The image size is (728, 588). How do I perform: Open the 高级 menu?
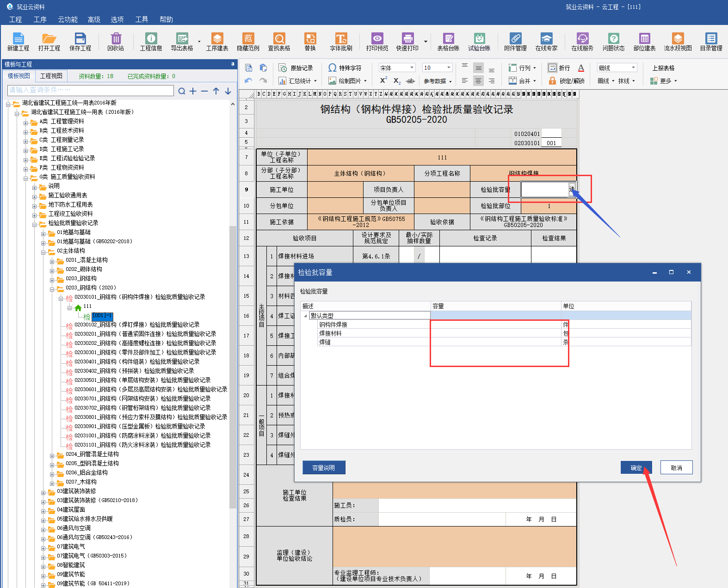pyautogui.click(x=94, y=19)
